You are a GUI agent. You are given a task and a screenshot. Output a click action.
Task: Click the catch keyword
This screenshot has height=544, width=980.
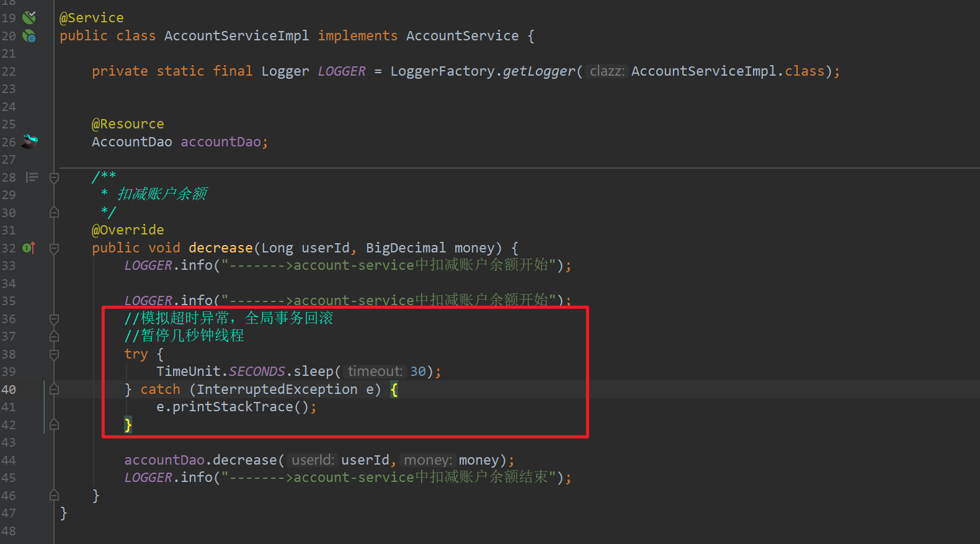point(160,390)
